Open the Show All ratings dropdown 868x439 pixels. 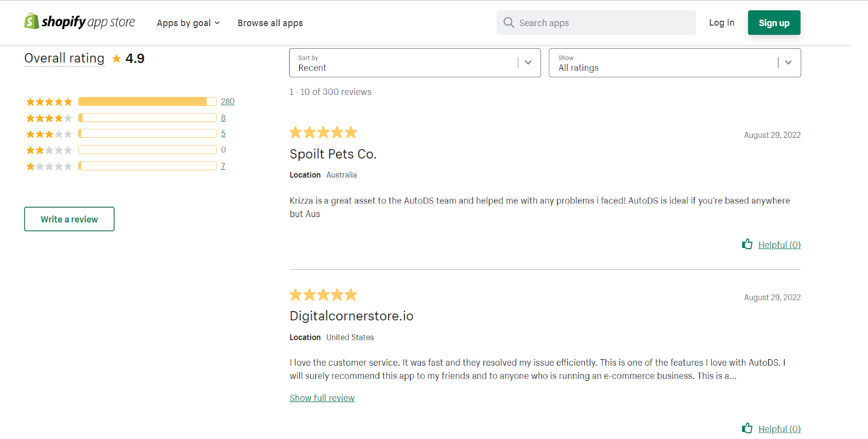[x=674, y=63]
